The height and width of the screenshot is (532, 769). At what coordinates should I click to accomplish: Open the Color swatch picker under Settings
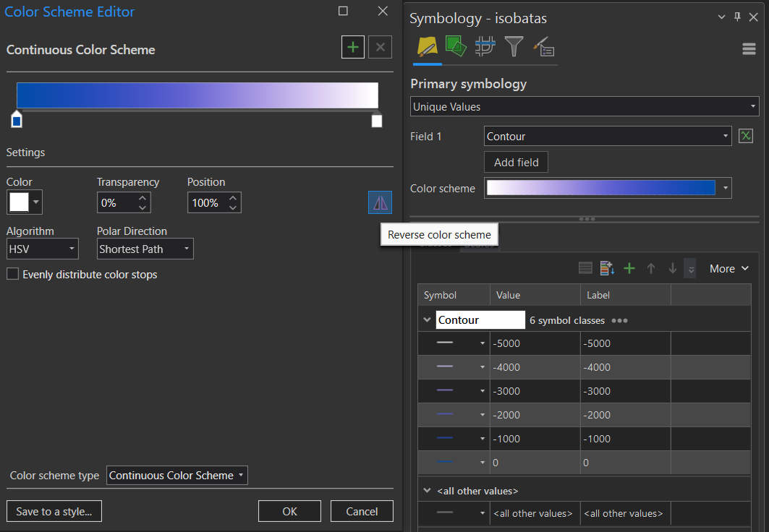(25, 202)
